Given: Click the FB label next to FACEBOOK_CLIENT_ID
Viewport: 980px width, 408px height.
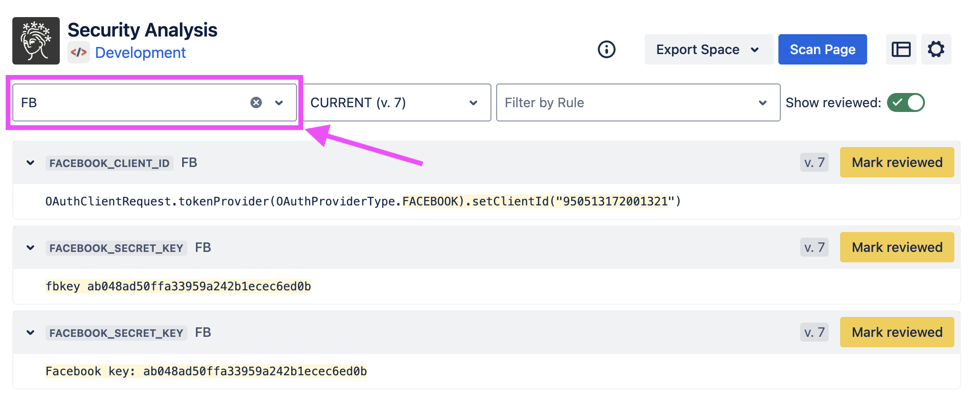Looking at the screenshot, I should (189, 163).
